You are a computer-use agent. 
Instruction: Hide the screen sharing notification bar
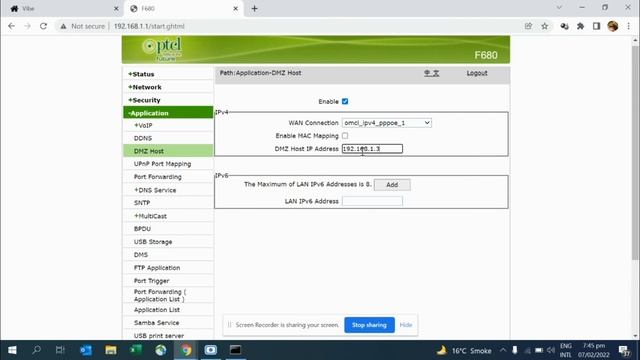(x=406, y=325)
